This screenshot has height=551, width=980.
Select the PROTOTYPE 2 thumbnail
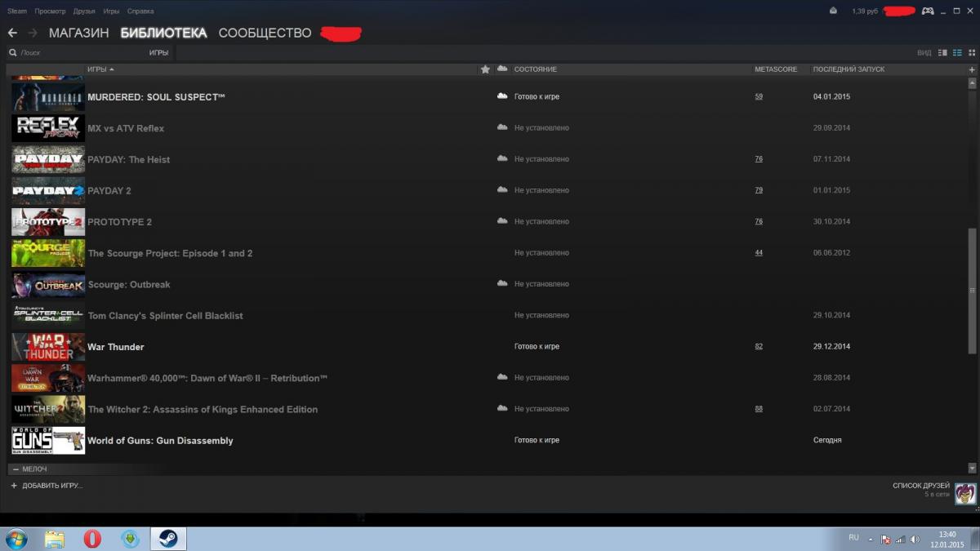click(48, 222)
